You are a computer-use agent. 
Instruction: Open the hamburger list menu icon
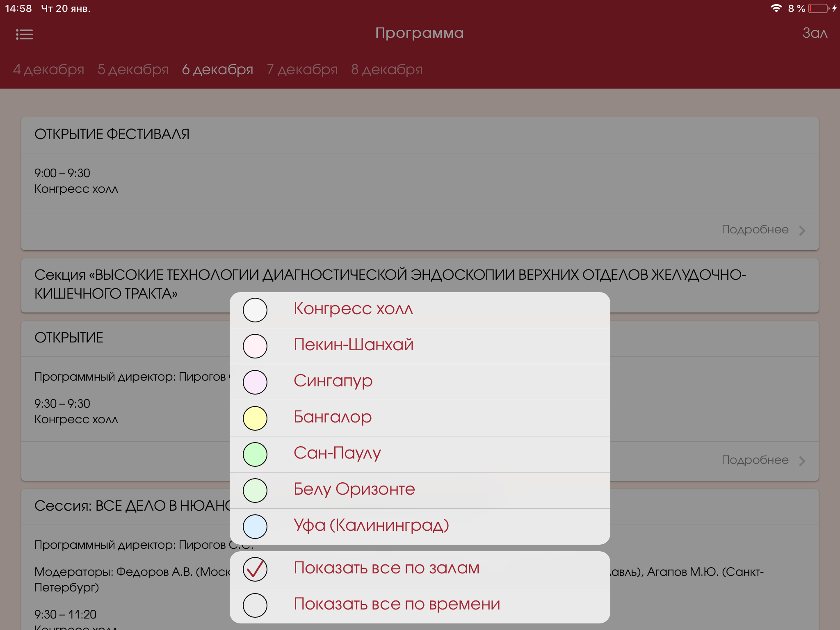pyautogui.click(x=24, y=34)
